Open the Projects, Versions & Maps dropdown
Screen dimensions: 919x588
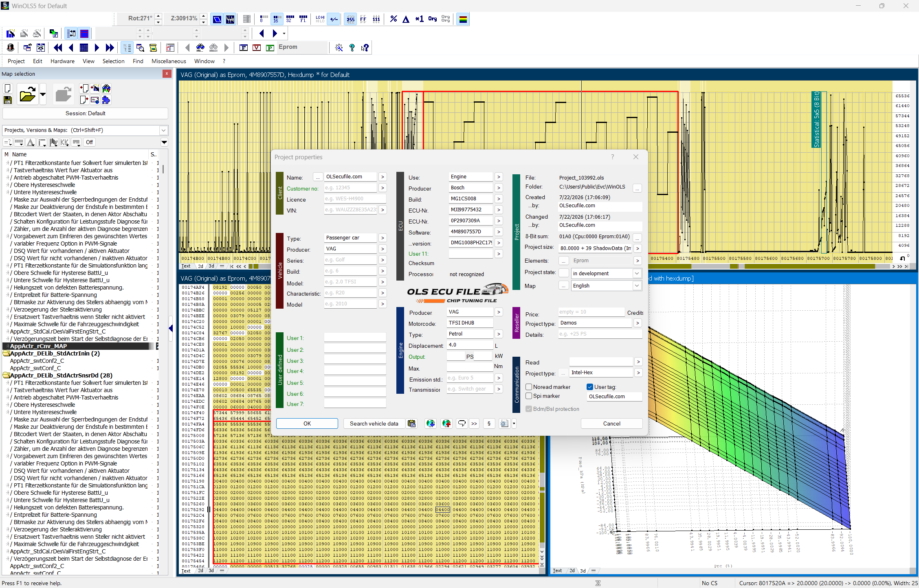point(163,130)
